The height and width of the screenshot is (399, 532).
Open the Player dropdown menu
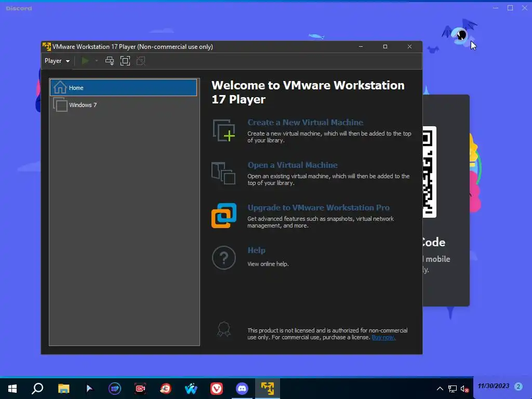pyautogui.click(x=57, y=61)
